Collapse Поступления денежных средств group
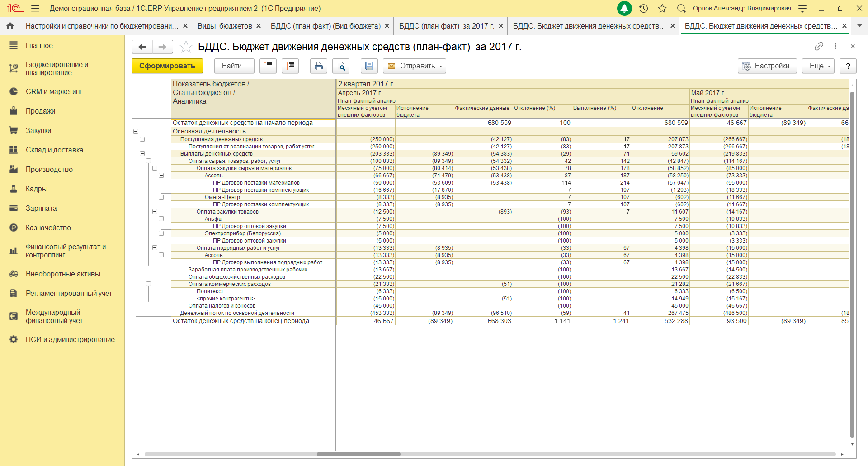868x466 pixels. point(142,139)
